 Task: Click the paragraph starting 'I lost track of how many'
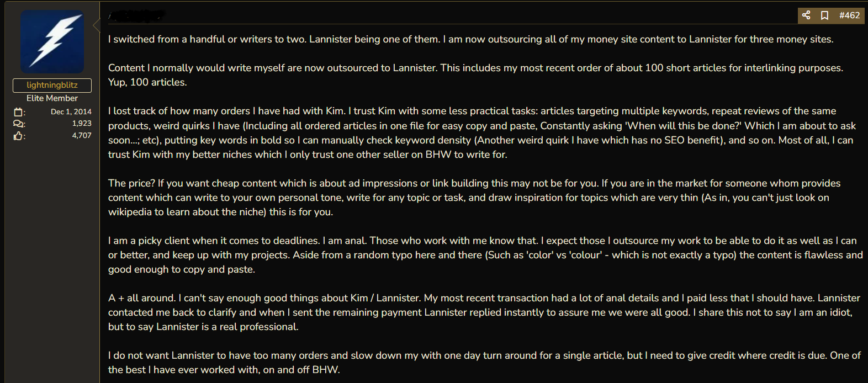point(482,133)
